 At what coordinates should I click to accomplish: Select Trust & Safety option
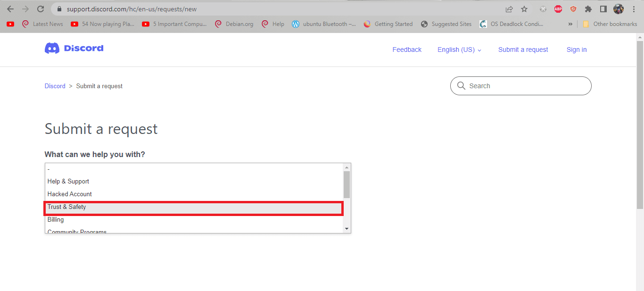pyautogui.click(x=67, y=207)
